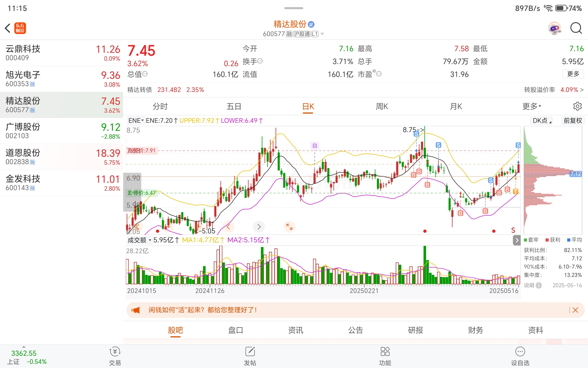
Task: Tap the enterprise badge beside 精达股份 title
Action: click(311, 24)
